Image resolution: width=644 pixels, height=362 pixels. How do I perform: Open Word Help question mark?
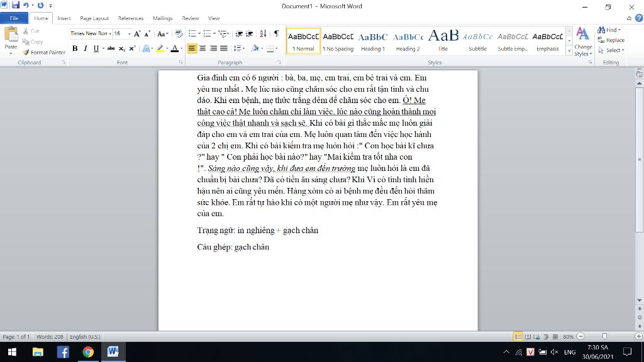coord(639,18)
